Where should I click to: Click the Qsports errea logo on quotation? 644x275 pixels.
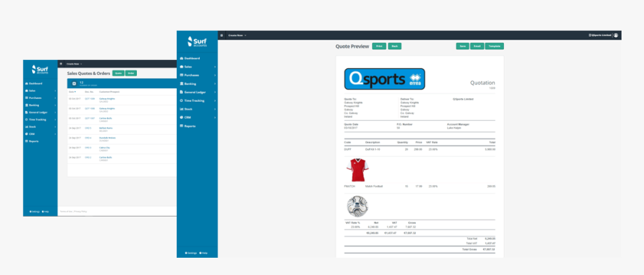(x=384, y=79)
